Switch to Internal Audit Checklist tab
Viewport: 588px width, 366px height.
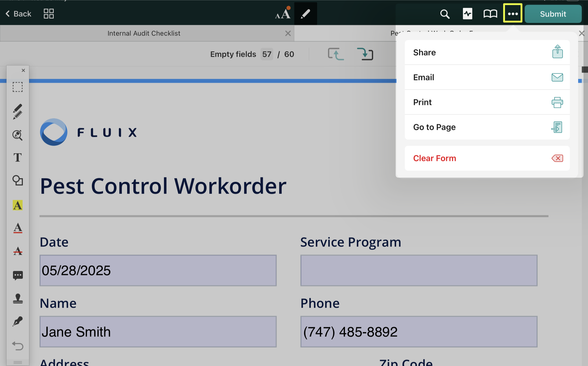(144, 33)
